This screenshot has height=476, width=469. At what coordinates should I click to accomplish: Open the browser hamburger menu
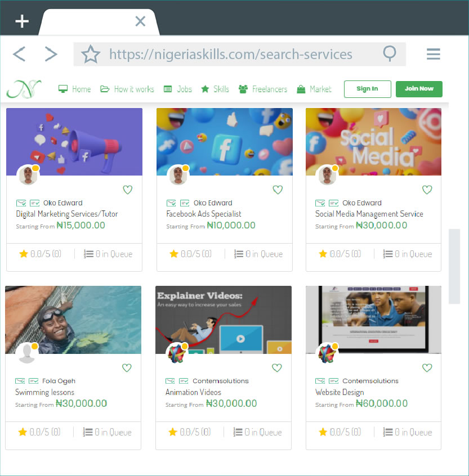click(x=433, y=54)
